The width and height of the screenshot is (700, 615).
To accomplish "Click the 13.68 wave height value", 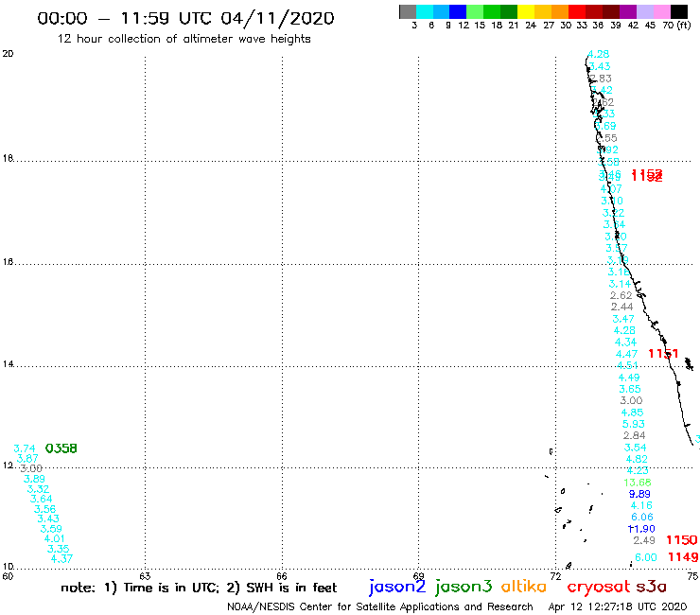I will (637, 483).
